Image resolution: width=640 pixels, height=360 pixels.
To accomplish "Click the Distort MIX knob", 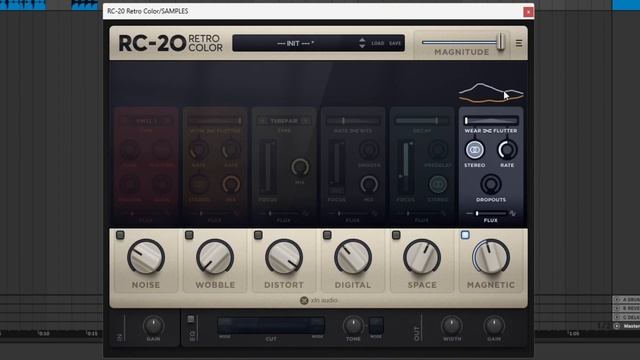I will click(300, 167).
